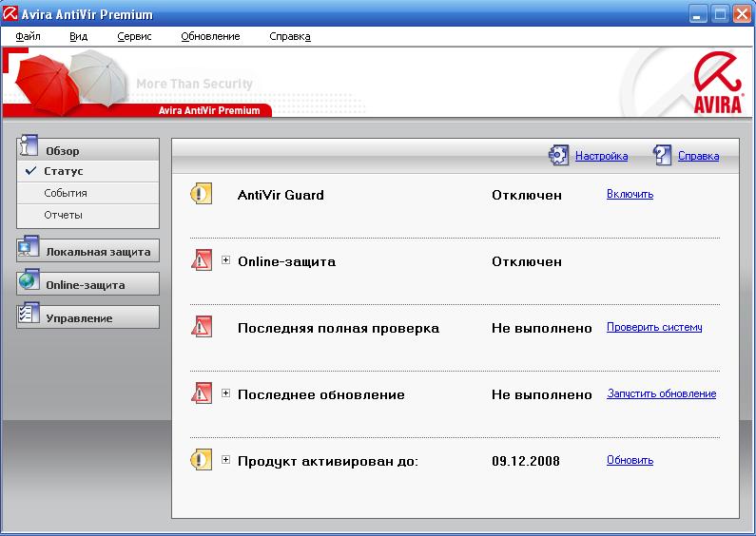Image resolution: width=756 pixels, height=536 pixels.
Task: Click the Справка link in the panel header
Action: [x=698, y=156]
